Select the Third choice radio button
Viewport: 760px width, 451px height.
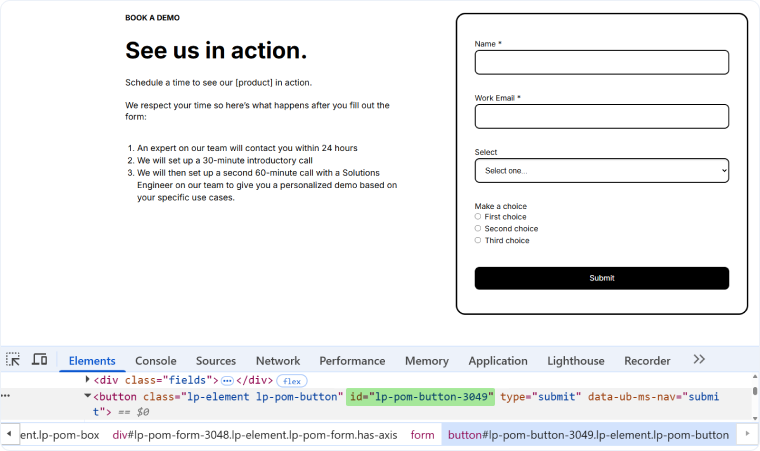click(x=478, y=240)
